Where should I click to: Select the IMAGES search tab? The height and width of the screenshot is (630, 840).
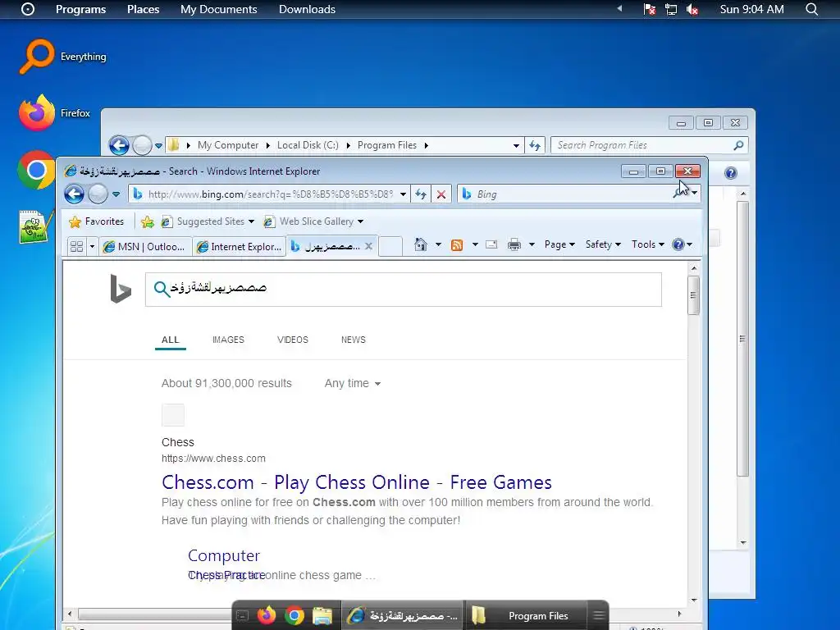[x=228, y=340]
